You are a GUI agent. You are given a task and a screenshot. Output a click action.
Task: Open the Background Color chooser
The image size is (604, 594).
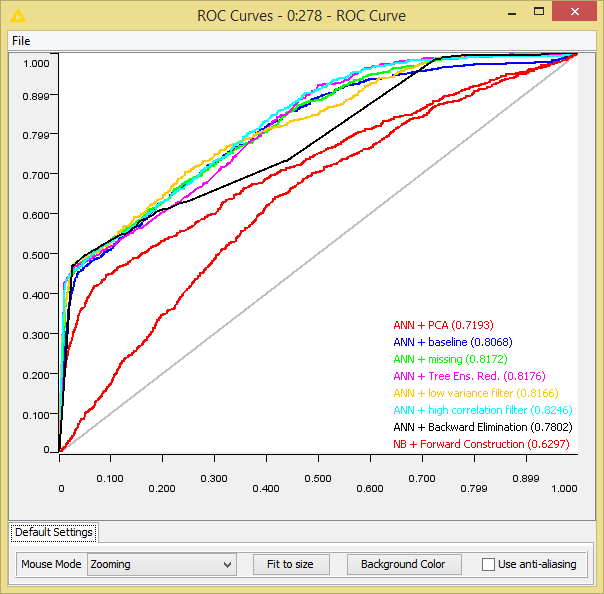pyautogui.click(x=404, y=564)
